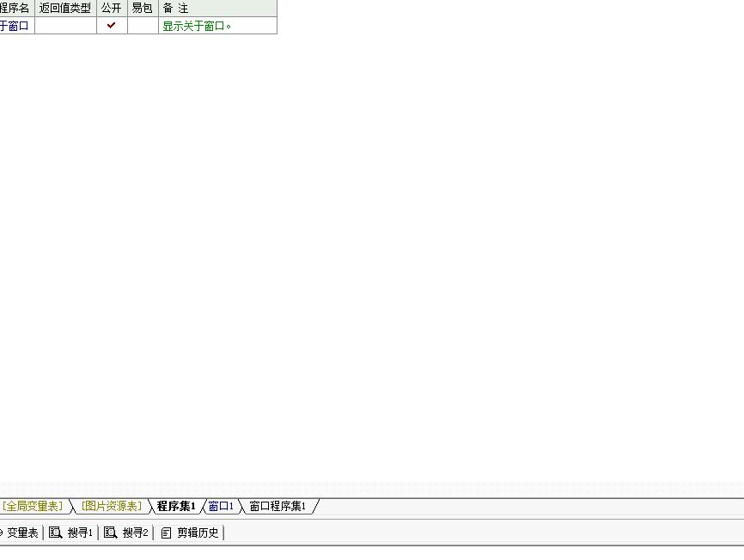Image resolution: width=744 pixels, height=560 pixels.
Task: Switch to the 全局变量表 tab
Action: [33, 506]
